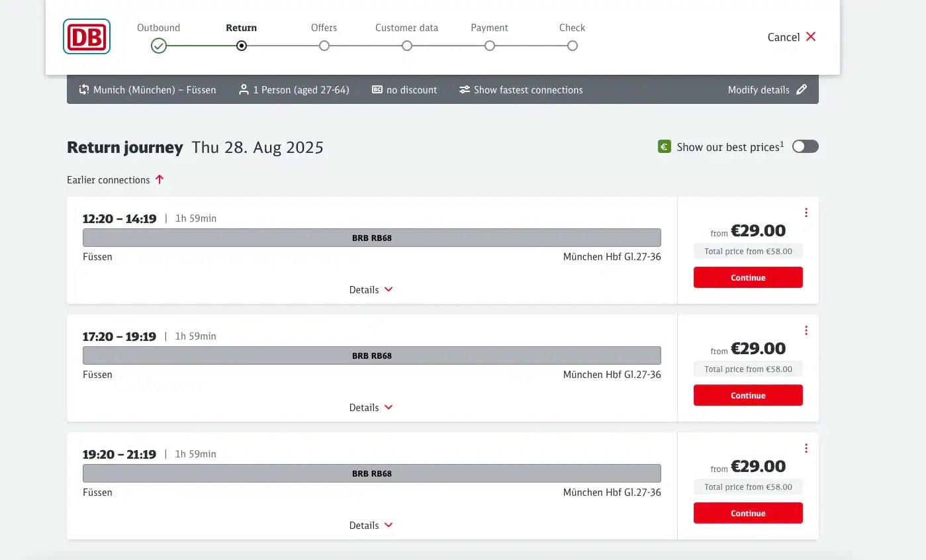Open the three-dot menu on the 17:20 connection
The height and width of the screenshot is (560, 926).
point(806,330)
